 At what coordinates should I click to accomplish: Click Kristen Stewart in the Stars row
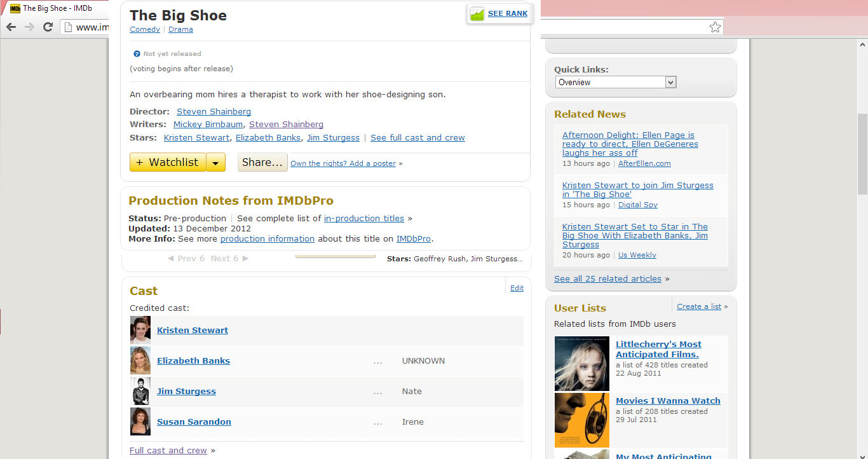click(x=197, y=138)
